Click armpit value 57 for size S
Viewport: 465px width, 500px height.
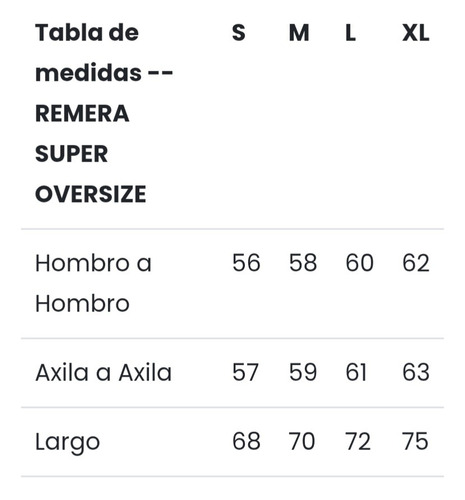pyautogui.click(x=245, y=372)
